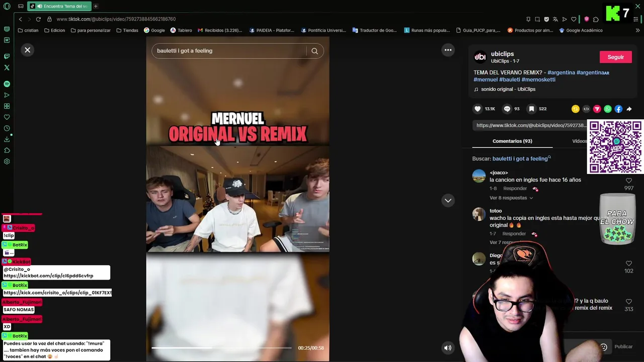Click the search magnifier in video search bar

click(x=314, y=51)
